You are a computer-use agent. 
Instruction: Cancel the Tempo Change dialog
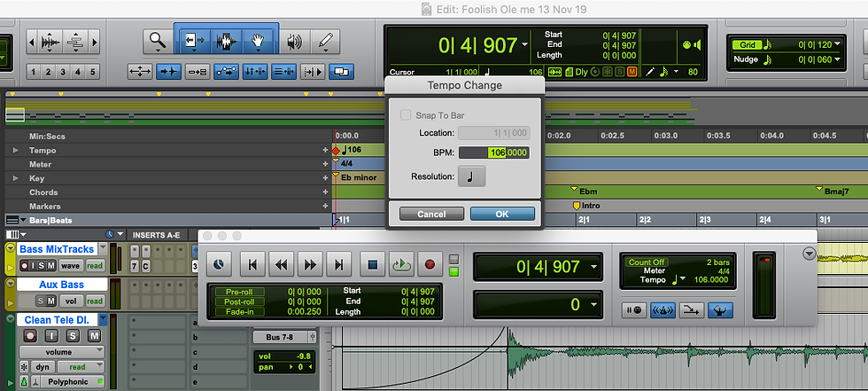coord(431,214)
